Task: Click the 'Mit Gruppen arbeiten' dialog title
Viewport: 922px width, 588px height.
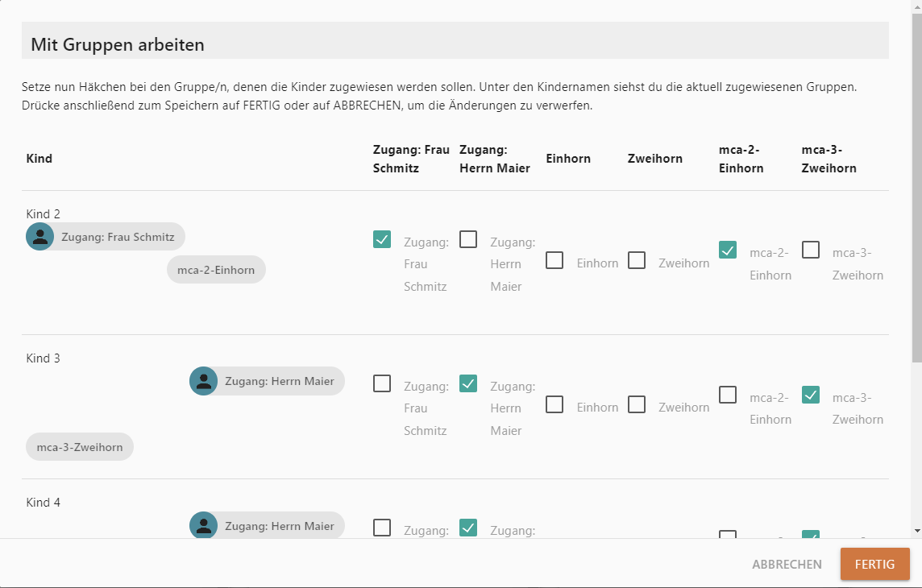Action: point(118,44)
